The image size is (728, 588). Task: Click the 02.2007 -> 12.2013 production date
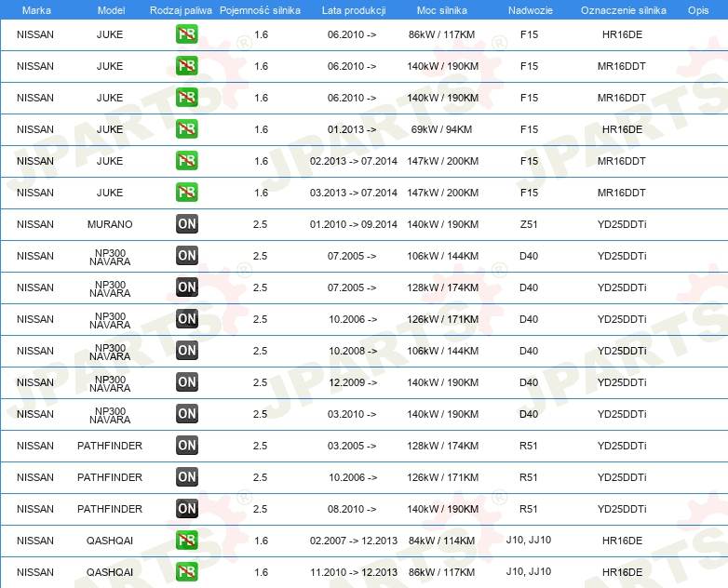(x=354, y=541)
